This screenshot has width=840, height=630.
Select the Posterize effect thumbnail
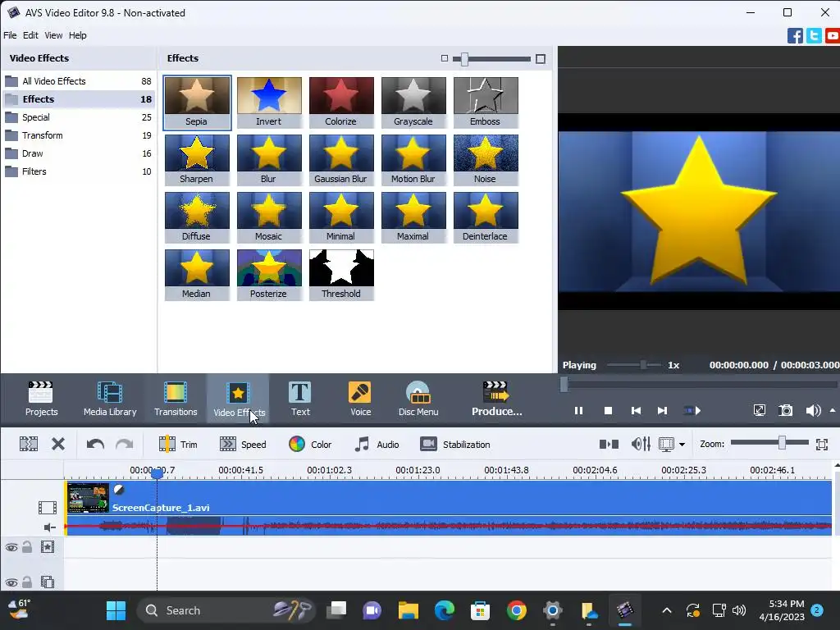pyautogui.click(x=269, y=274)
